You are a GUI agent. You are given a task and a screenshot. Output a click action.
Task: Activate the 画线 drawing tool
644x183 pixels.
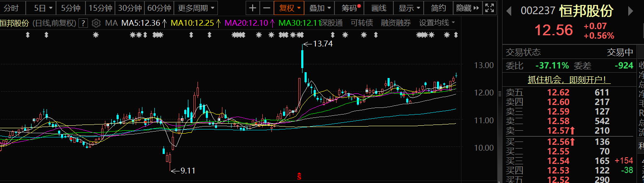379,7
